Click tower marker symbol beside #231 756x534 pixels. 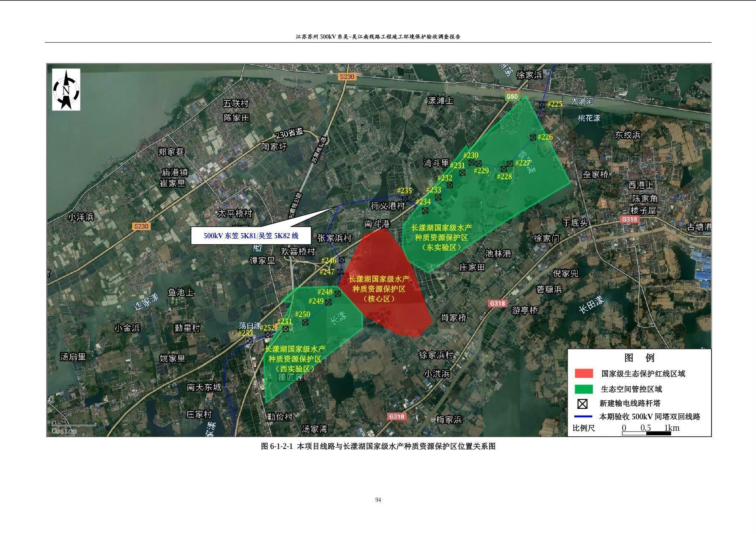tap(462, 173)
